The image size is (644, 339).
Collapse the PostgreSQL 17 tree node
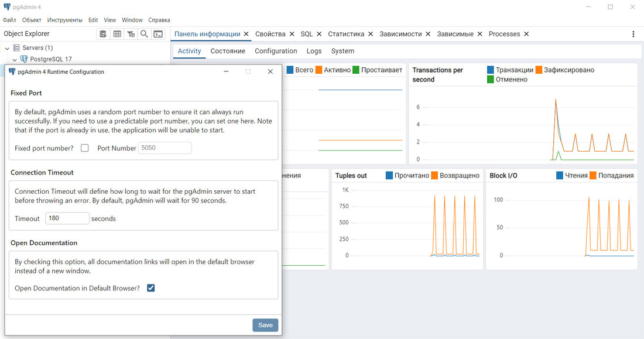pos(15,60)
